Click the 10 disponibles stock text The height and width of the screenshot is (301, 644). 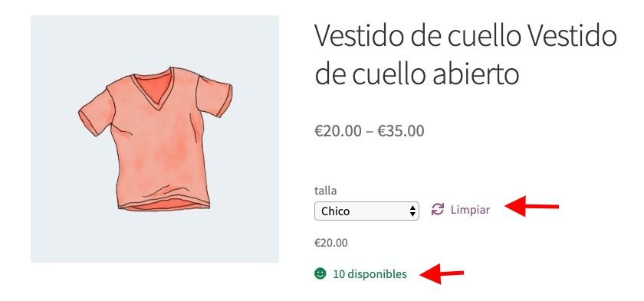(x=370, y=274)
